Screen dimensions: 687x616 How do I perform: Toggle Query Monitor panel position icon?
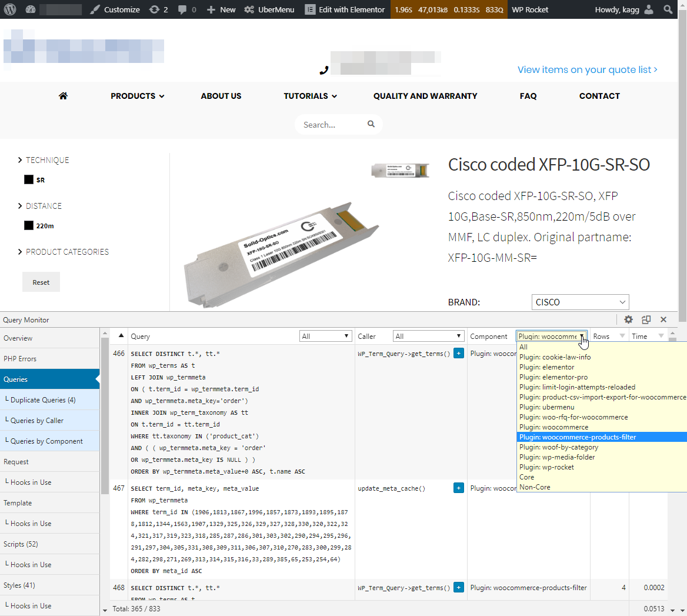pyautogui.click(x=646, y=319)
